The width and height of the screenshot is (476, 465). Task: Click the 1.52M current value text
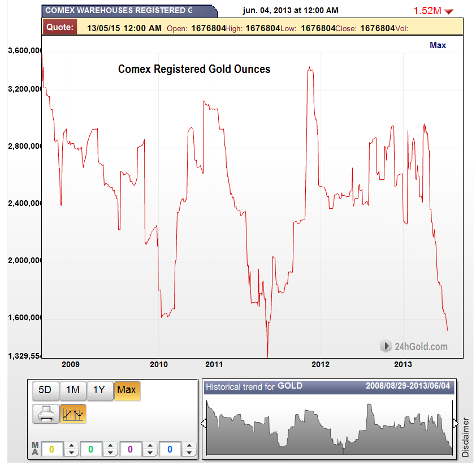pyautogui.click(x=427, y=11)
